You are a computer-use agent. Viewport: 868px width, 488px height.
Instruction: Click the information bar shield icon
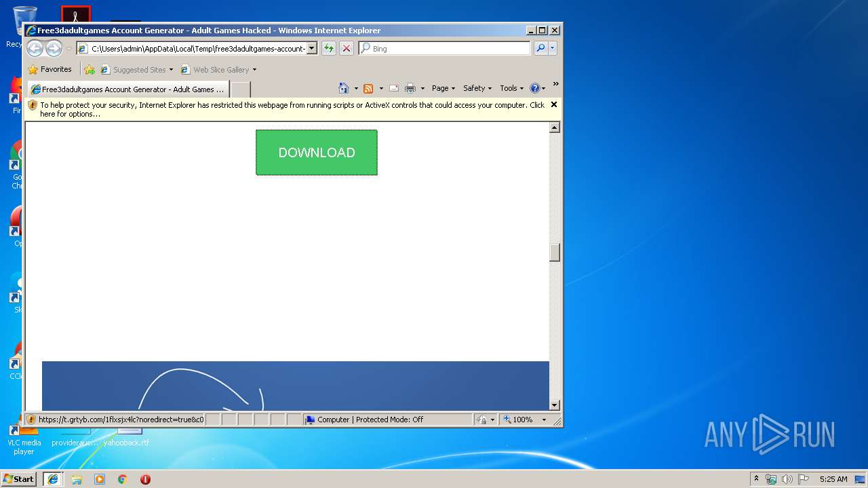[32, 105]
